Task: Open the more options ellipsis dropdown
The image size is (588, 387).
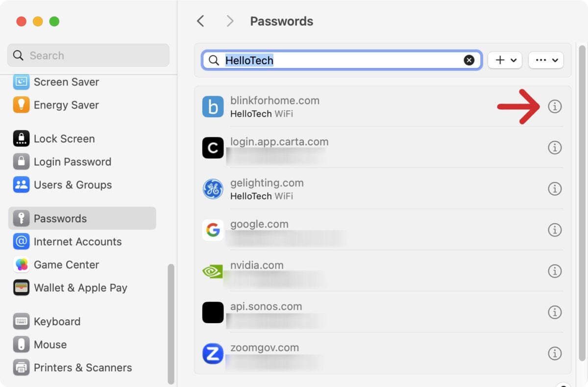Action: pyautogui.click(x=546, y=60)
